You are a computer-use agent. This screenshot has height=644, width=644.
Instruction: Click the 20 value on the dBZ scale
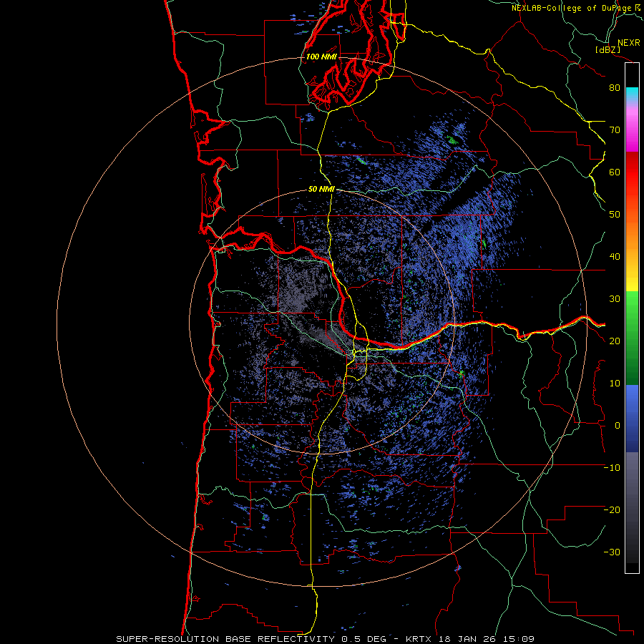click(615, 341)
